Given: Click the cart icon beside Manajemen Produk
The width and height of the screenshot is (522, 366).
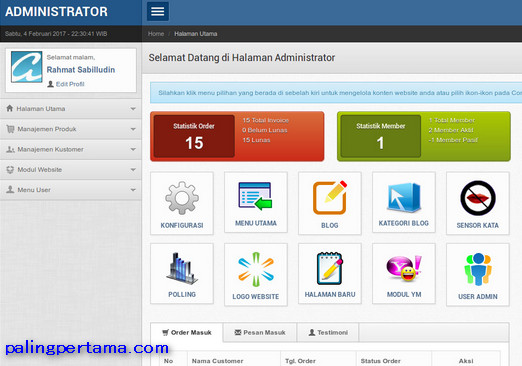Looking at the screenshot, I should (10, 129).
